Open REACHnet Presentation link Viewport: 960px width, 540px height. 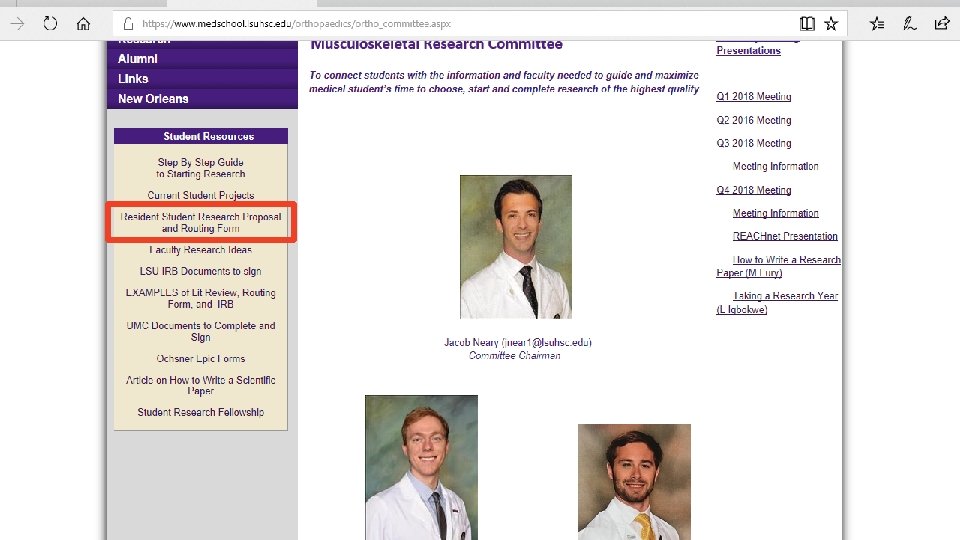click(785, 236)
